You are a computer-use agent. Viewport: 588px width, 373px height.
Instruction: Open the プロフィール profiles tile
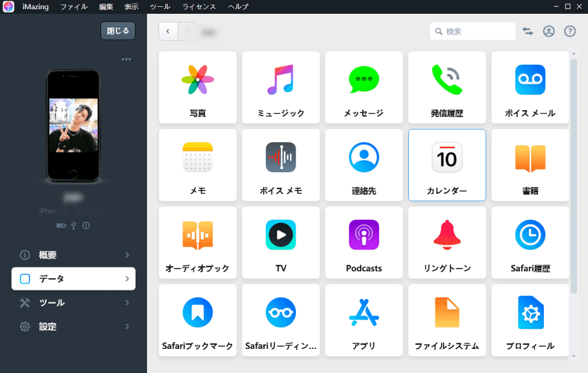tap(530, 320)
